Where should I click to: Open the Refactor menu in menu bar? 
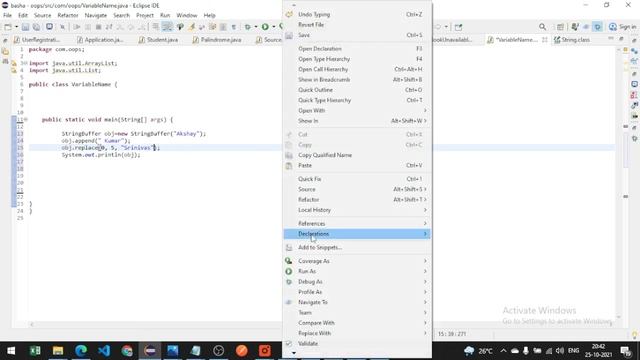[68, 15]
